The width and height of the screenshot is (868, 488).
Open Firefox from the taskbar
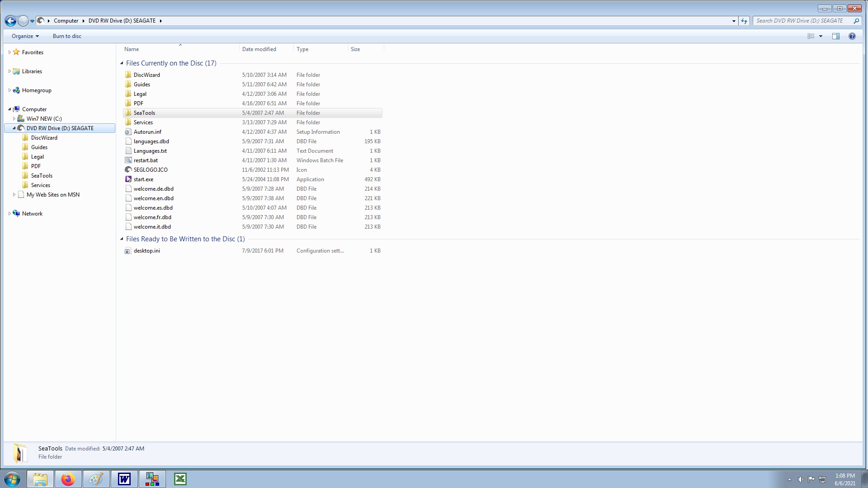68,479
